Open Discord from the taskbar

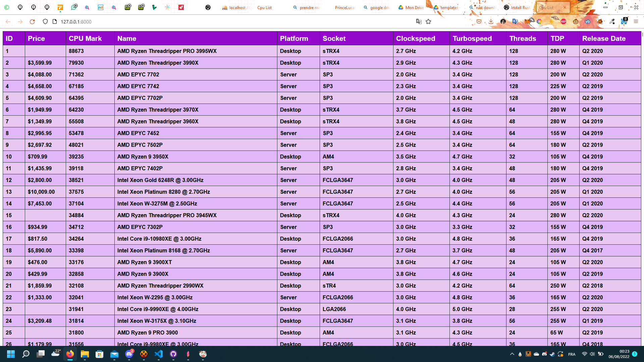[129, 354]
